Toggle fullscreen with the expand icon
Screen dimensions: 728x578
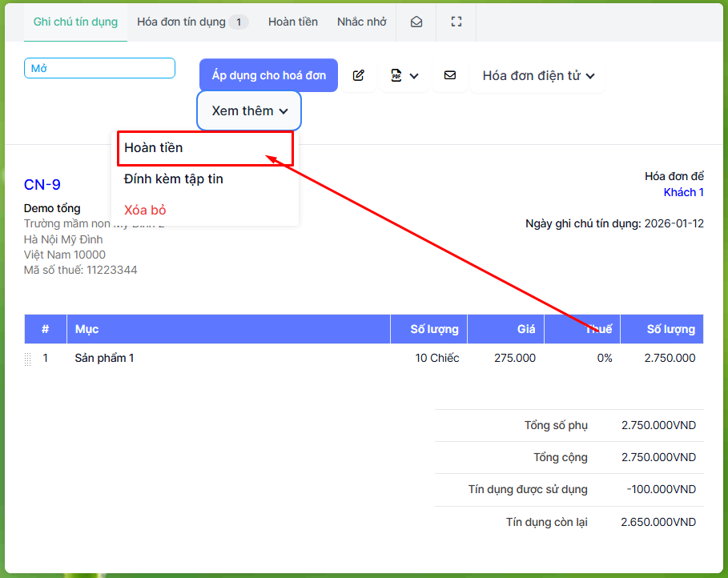457,22
